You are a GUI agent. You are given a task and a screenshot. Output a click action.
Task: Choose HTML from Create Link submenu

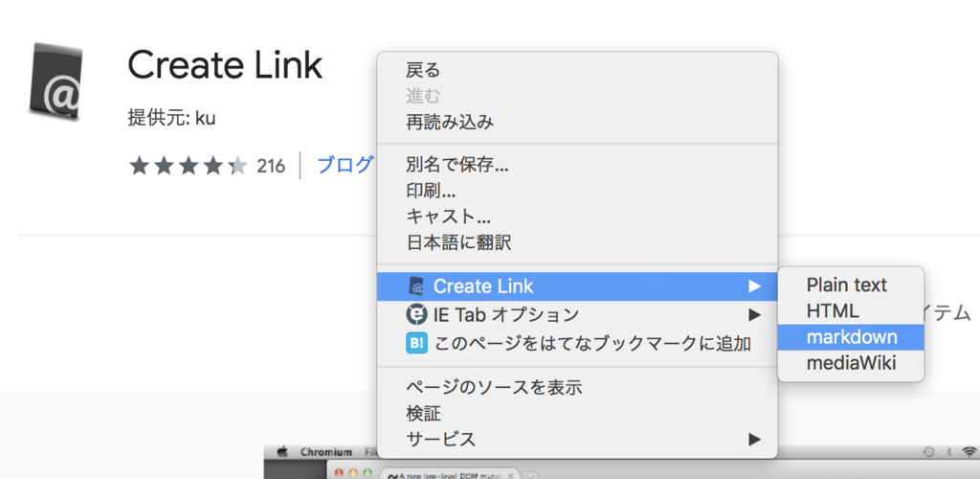click(x=851, y=310)
